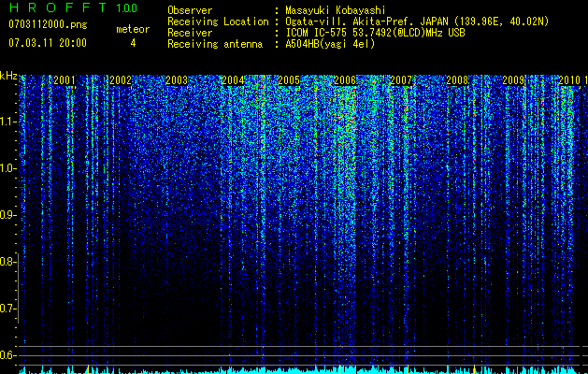Click the 1.0 frequency axis label

point(7,168)
